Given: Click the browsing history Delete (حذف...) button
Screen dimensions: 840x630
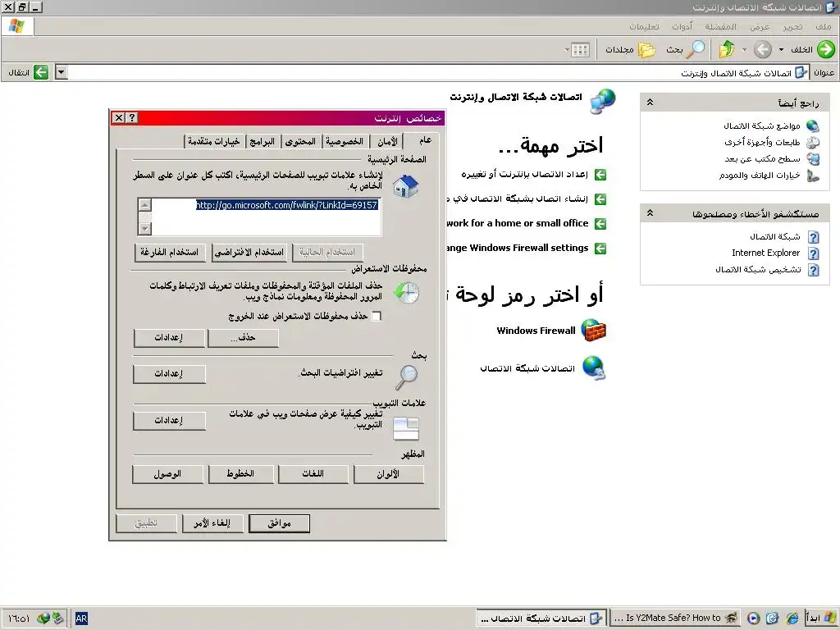Looking at the screenshot, I should [x=243, y=337].
